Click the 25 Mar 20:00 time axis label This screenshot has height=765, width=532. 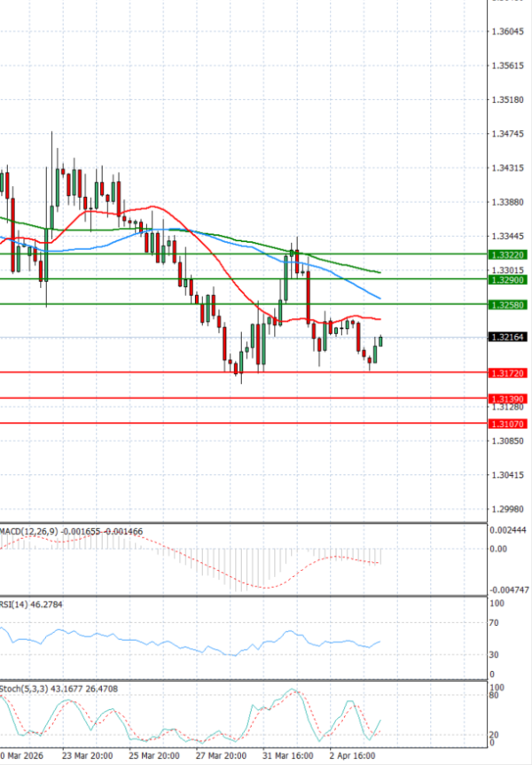[154, 757]
